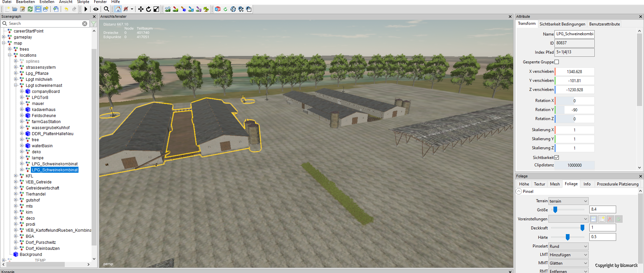Click the red AB cube toolbar icon
The image size is (644, 273).
click(x=218, y=9)
